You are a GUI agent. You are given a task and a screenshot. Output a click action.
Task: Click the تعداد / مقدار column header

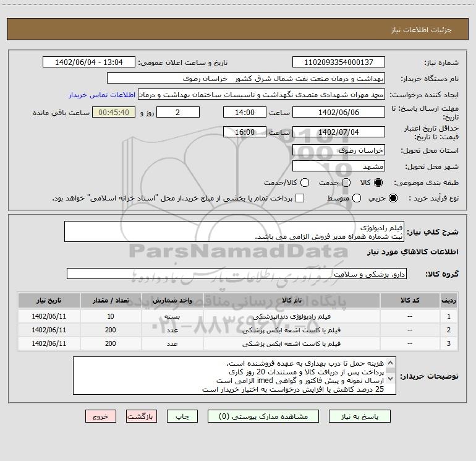[111, 300]
